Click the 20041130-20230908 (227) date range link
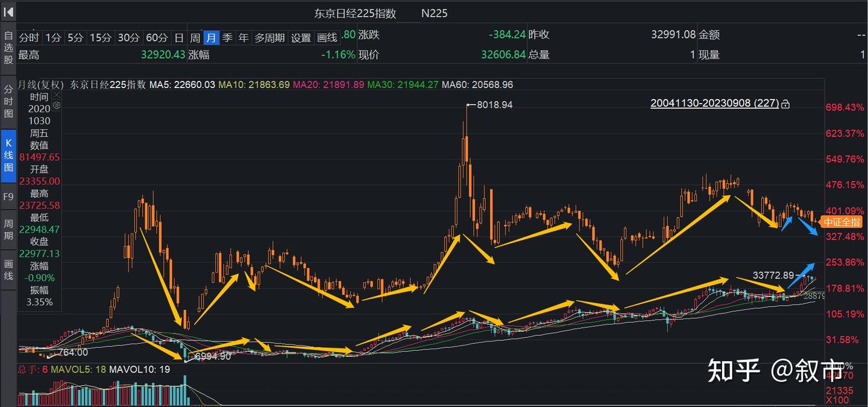Viewport: 868px width, 407px height. [x=714, y=104]
